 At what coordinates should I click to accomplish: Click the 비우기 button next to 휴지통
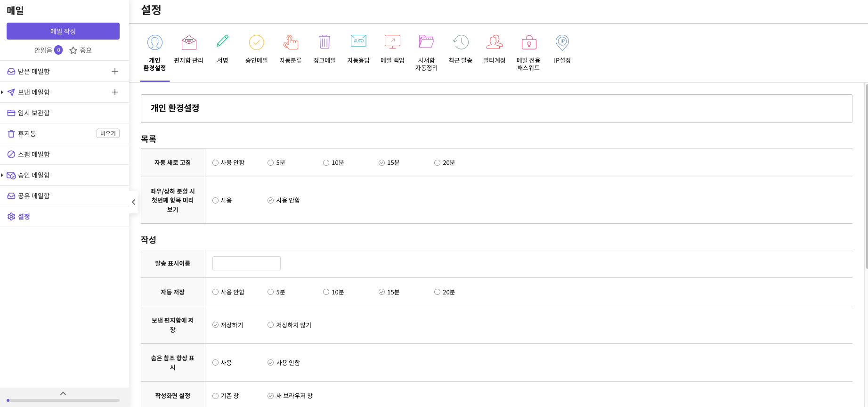coord(108,134)
